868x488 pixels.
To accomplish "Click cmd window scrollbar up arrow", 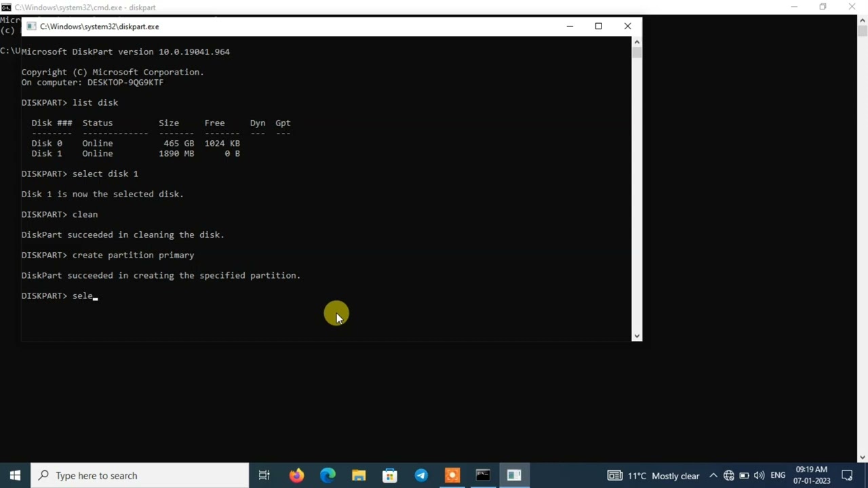I will coord(862,20).
